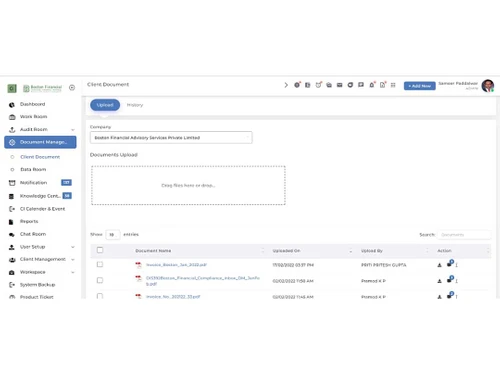Viewport: 500px width, 375px height.
Task: Open CI Calendar & Event
Action: [x=42, y=209]
